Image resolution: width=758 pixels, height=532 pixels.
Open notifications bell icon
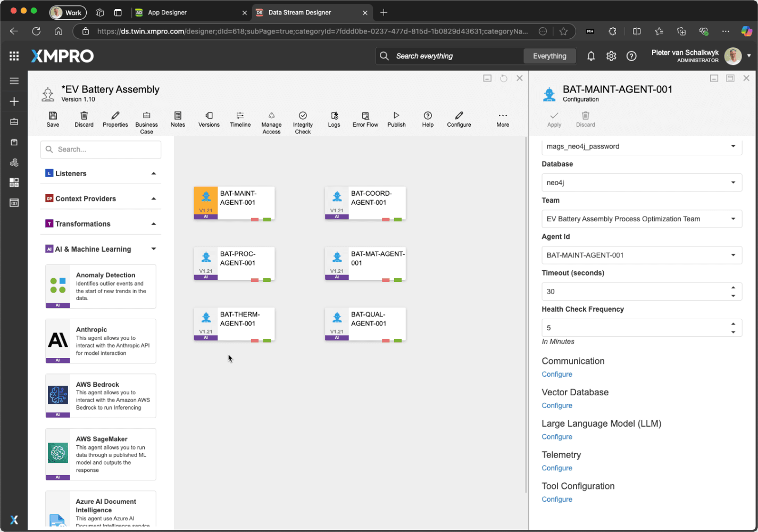(x=590, y=56)
